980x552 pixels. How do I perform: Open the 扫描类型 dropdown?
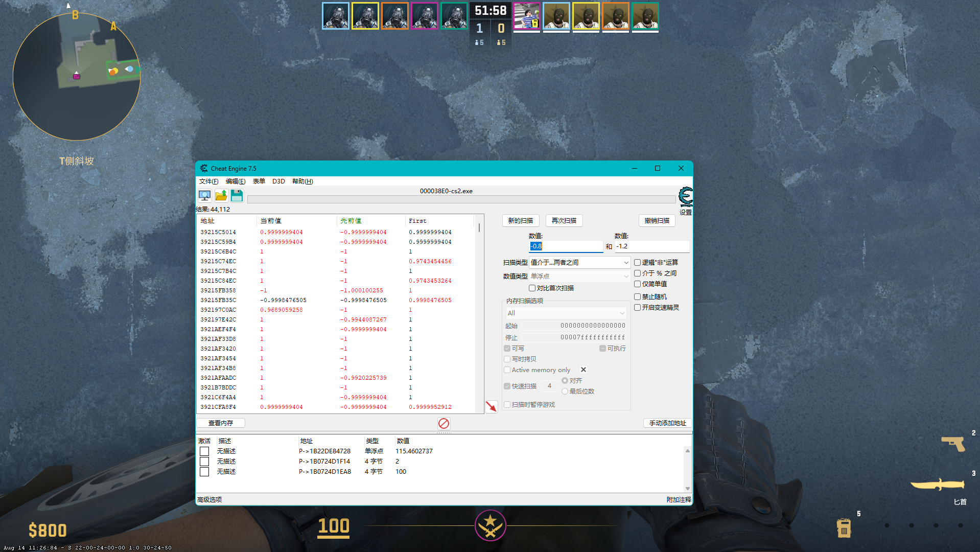tap(579, 262)
